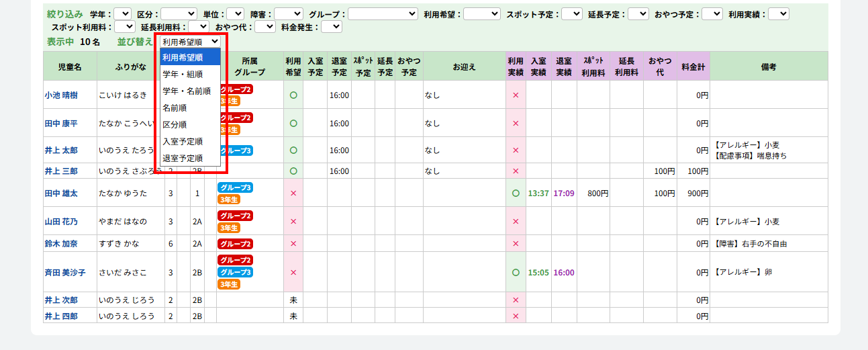Click the red グループ2 badge in 鈴木 加奈's row
The image size is (868, 350).
coord(235,244)
